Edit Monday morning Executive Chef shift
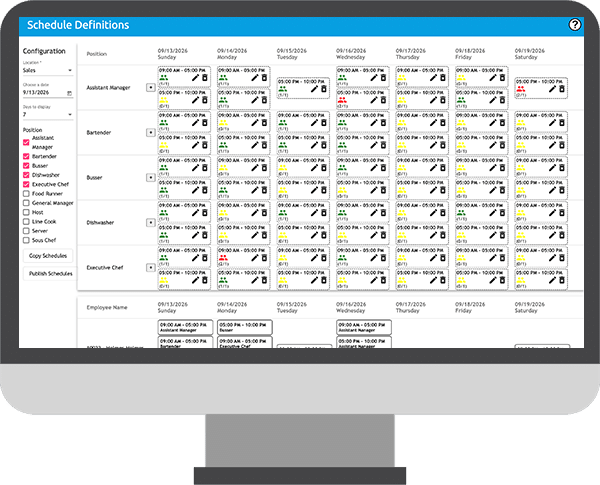The height and width of the screenshot is (485, 600). coord(255,258)
